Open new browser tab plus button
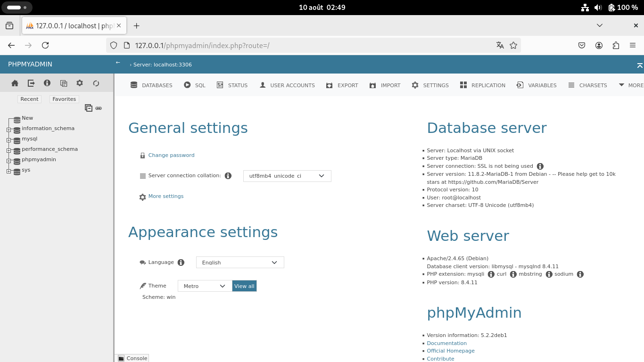The height and width of the screenshot is (362, 644). pos(137,25)
